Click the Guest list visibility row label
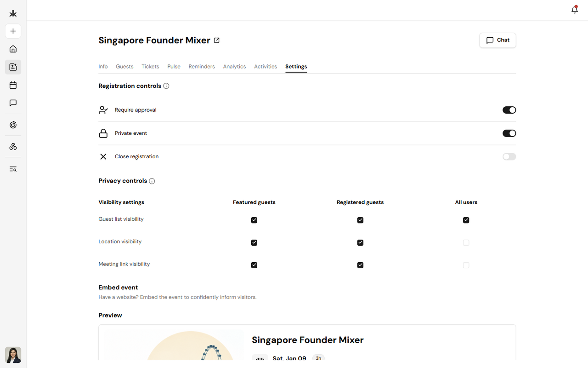The height and width of the screenshot is (368, 588). [x=121, y=219]
